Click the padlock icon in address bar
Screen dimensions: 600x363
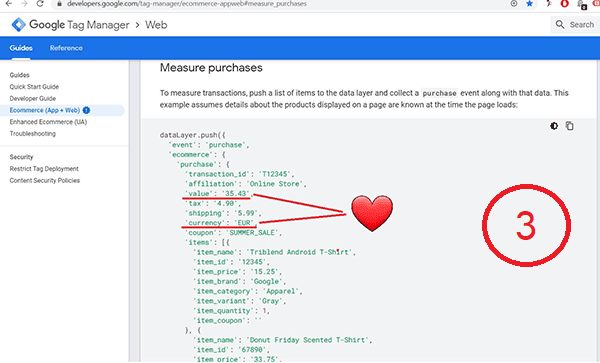59,3
